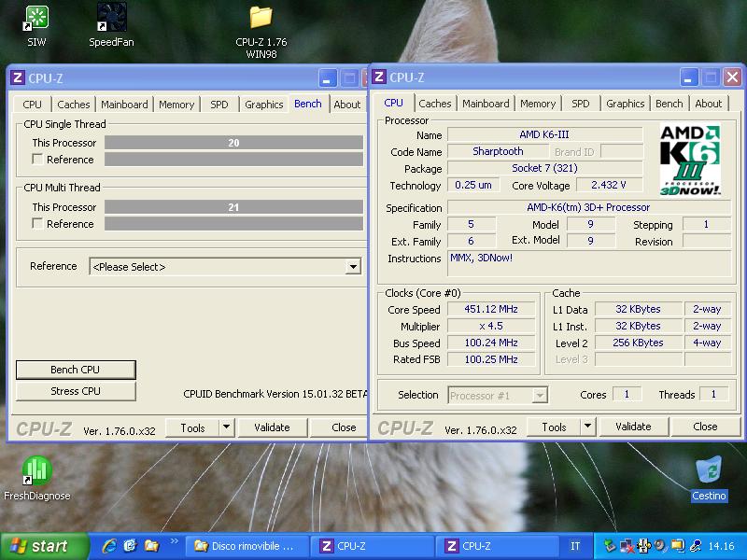The height and width of the screenshot is (560, 747).
Task: Click the IT language indicator in taskbar
Action: click(x=575, y=546)
